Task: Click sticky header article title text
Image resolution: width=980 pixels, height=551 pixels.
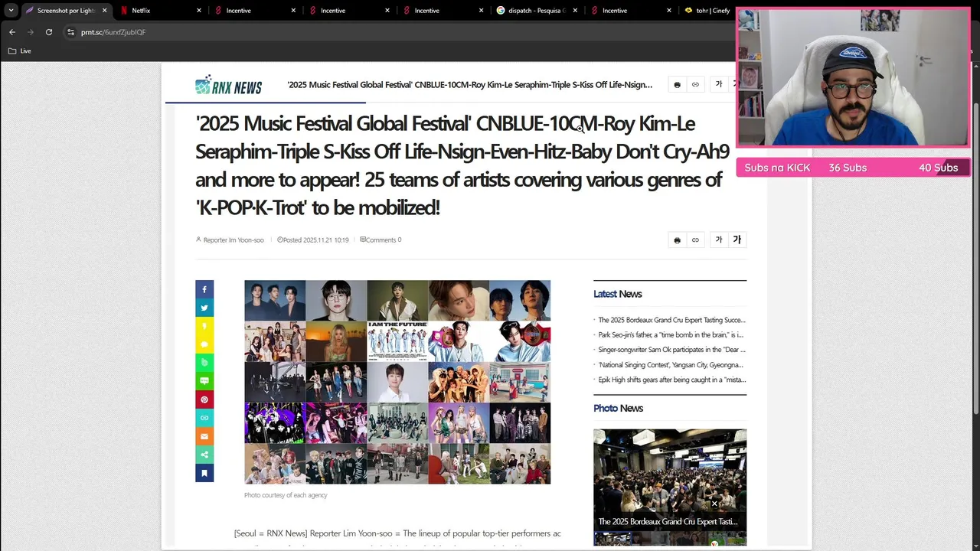Action: [x=470, y=85]
